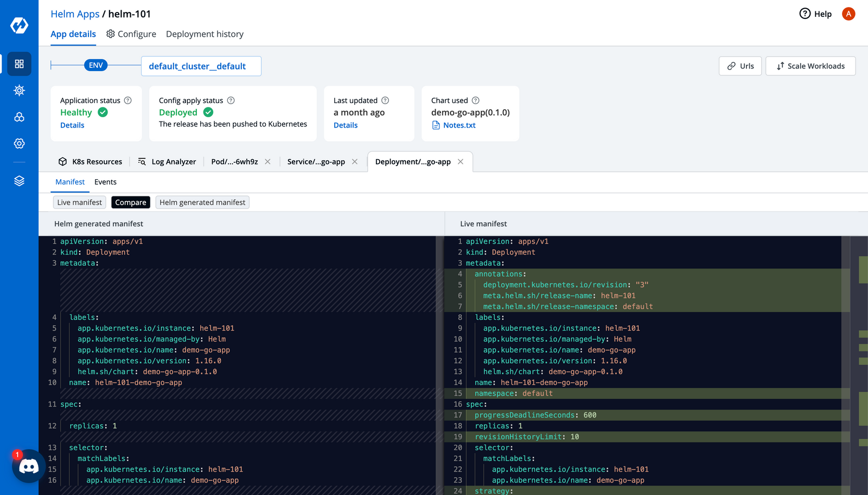Switch to Live manifest view
This screenshot has height=495, width=868.
79,202
